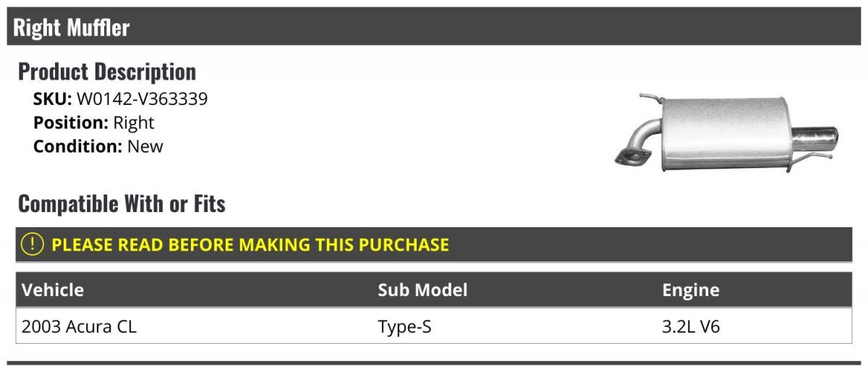Viewport: 868px width, 372px height.
Task: Select the Product Description heading
Action: [x=107, y=72]
